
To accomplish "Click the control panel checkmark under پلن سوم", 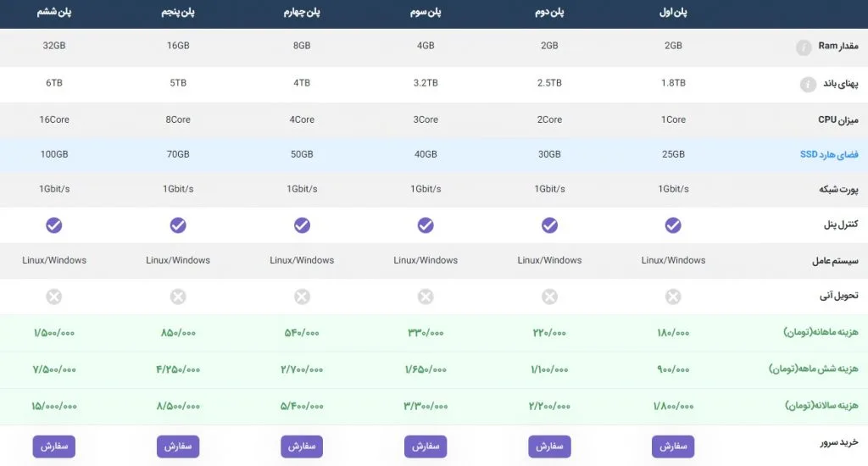I will tap(426, 225).
